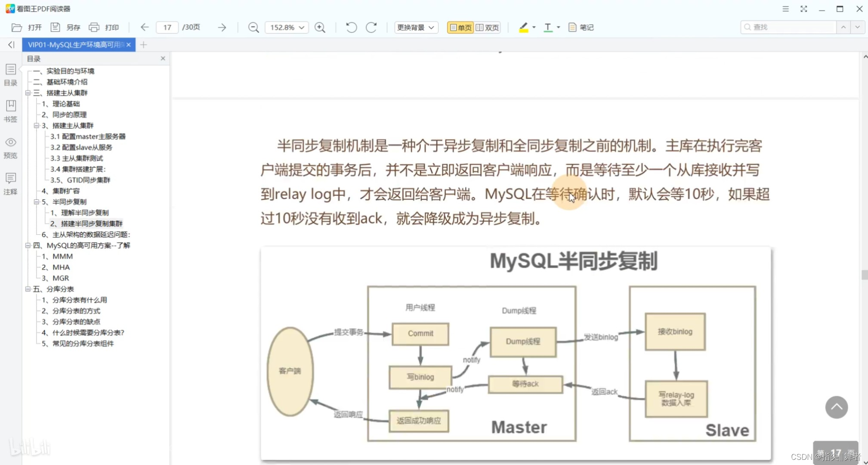The image size is (868, 465).
Task: Open 一、实验目的与环境 outline entry
Action: [64, 71]
